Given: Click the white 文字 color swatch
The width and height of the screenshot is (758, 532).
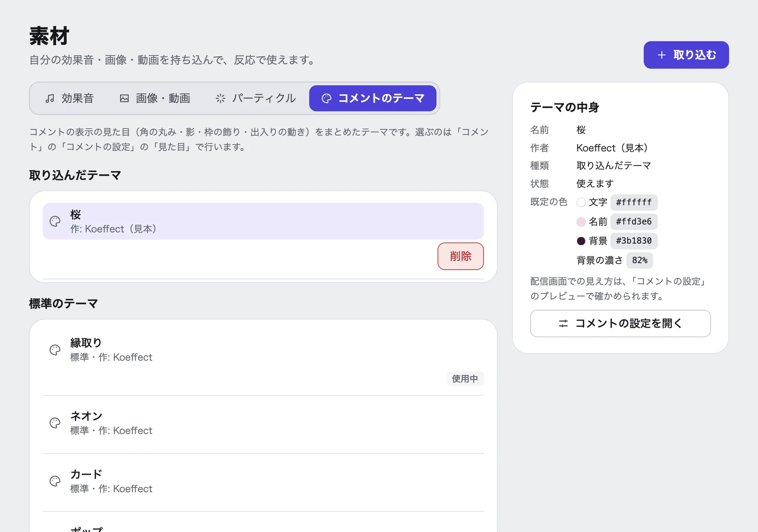Looking at the screenshot, I should (x=581, y=203).
